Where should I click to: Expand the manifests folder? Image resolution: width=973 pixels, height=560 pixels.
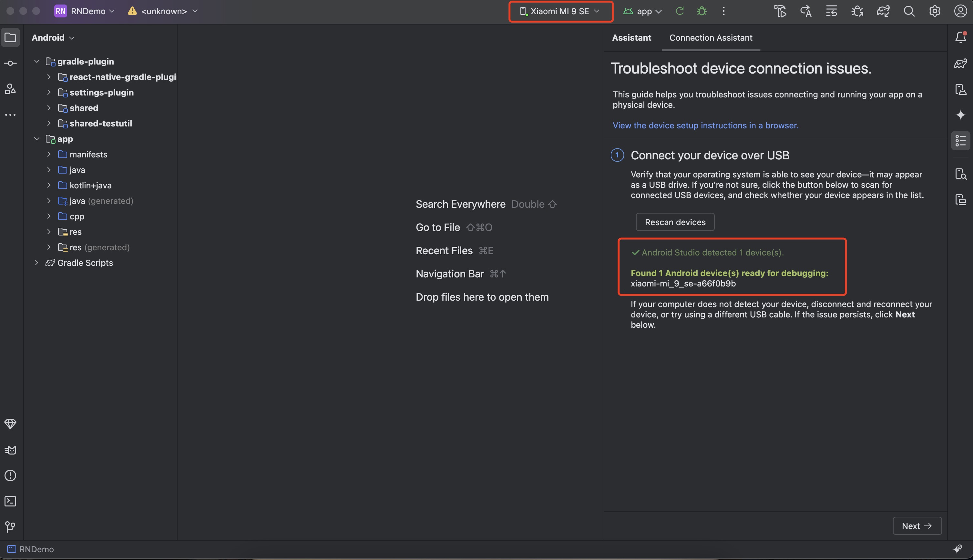(49, 154)
